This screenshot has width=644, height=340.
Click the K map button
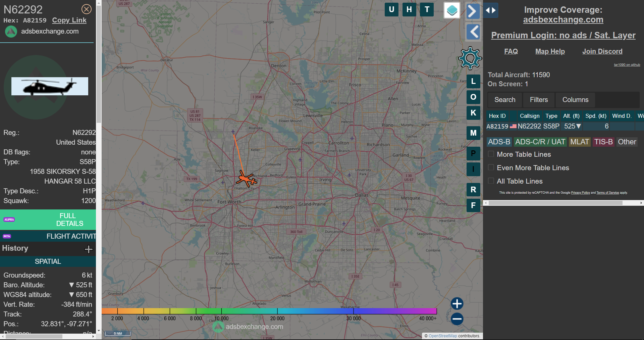473,113
